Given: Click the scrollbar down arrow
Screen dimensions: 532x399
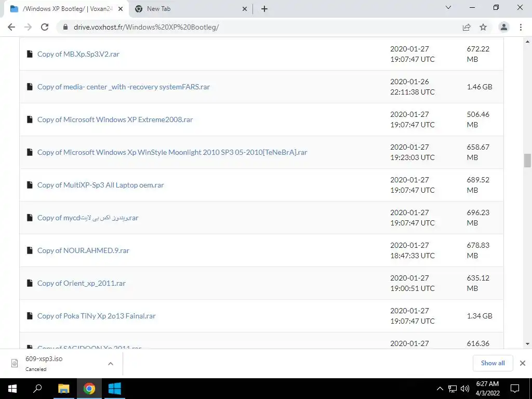Looking at the screenshot, I should pyautogui.click(x=527, y=344).
